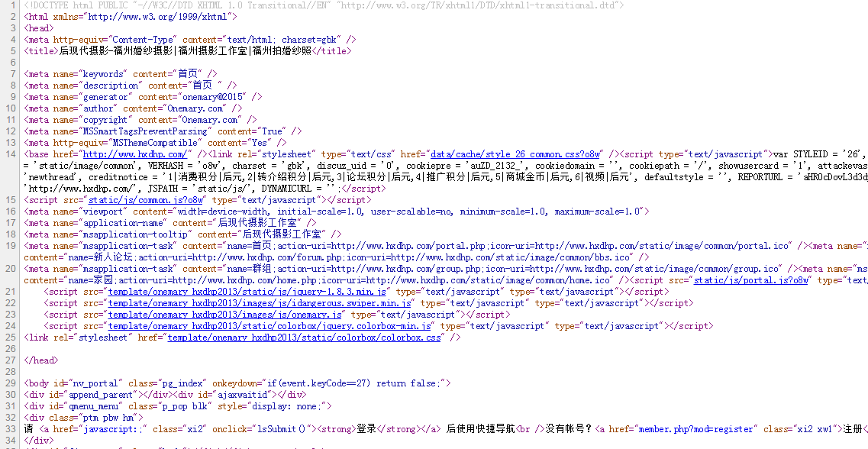Open the images/js/onemary.js script link

(x=224, y=315)
